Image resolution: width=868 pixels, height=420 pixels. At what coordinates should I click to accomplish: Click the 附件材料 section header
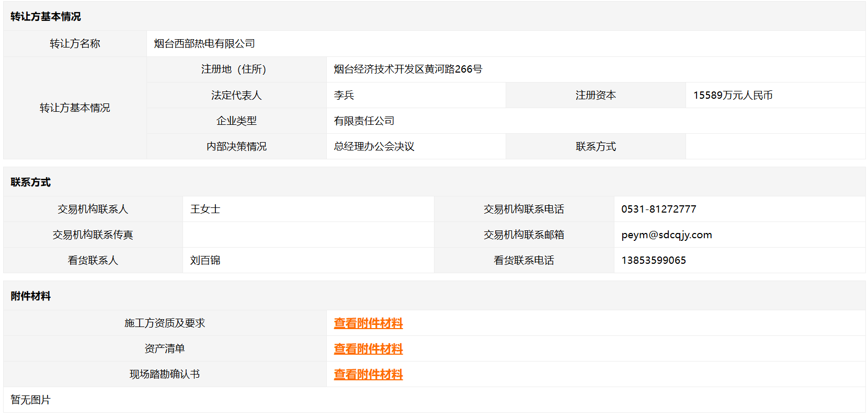click(x=30, y=296)
